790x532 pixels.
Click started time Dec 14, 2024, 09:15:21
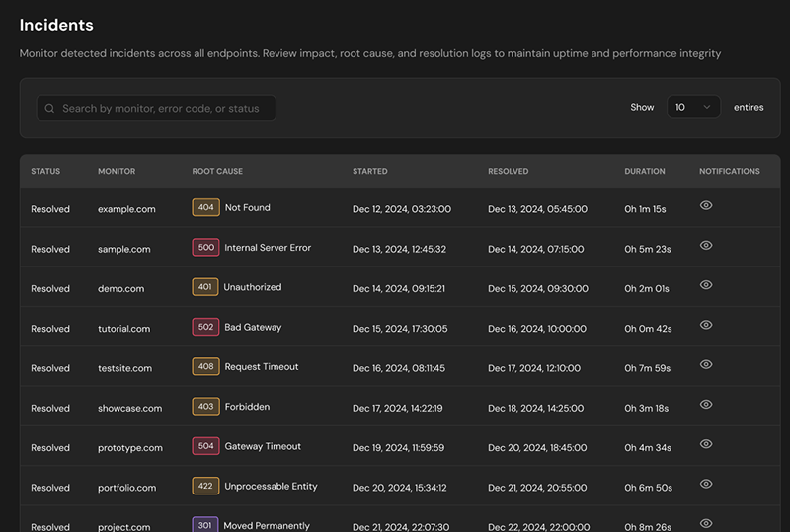[x=399, y=288]
